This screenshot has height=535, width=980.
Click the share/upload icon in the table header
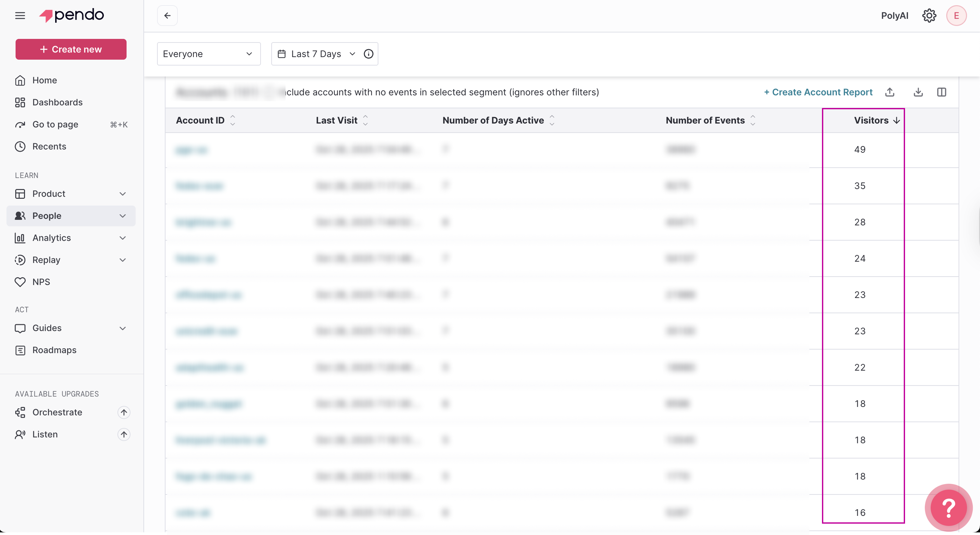click(x=889, y=92)
